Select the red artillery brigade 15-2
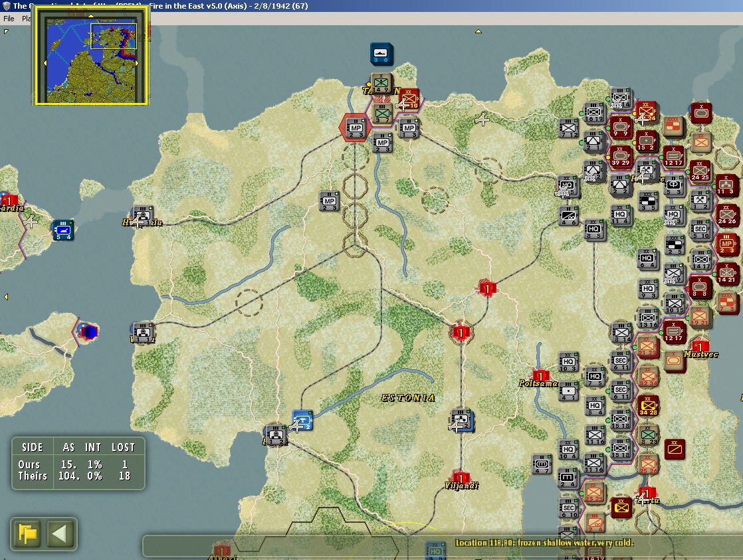 pos(646,141)
